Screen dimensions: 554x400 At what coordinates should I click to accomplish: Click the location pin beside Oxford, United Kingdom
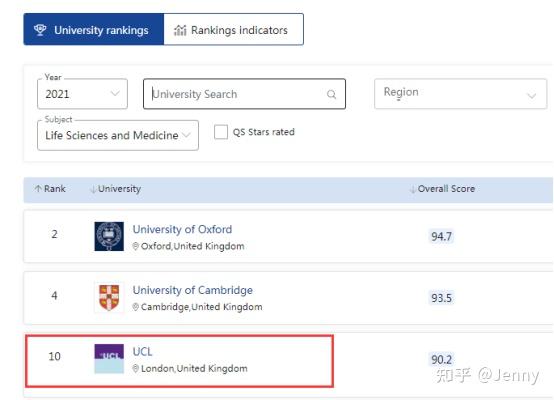[135, 246]
